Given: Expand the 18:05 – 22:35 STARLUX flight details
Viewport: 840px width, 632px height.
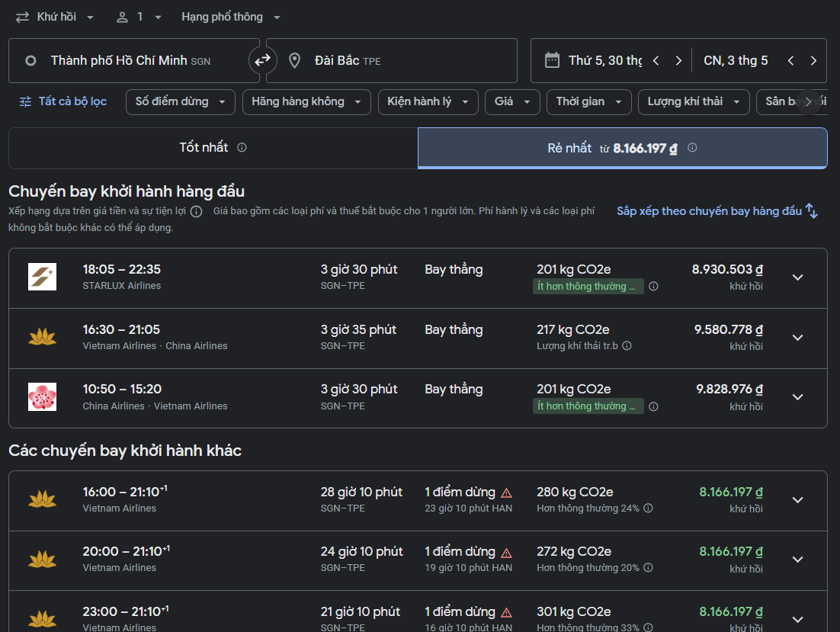Looking at the screenshot, I should pos(797,278).
